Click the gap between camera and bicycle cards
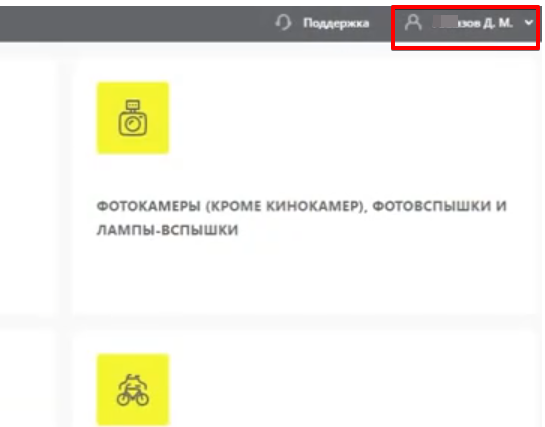This screenshot has width=545, height=427. pos(306,321)
